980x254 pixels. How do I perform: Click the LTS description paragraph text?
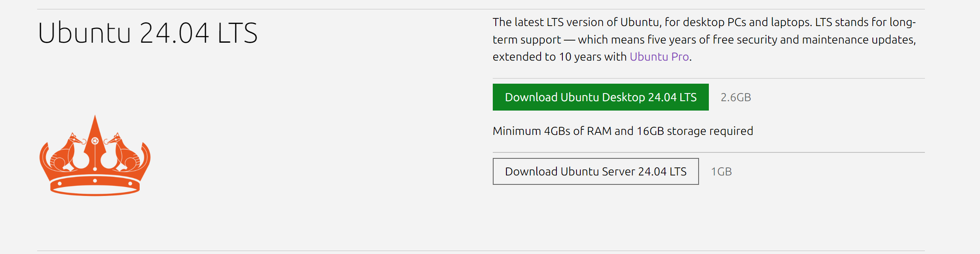click(x=705, y=38)
